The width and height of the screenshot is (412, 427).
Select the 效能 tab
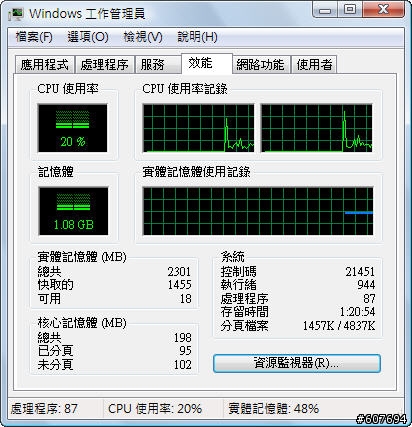[207, 63]
